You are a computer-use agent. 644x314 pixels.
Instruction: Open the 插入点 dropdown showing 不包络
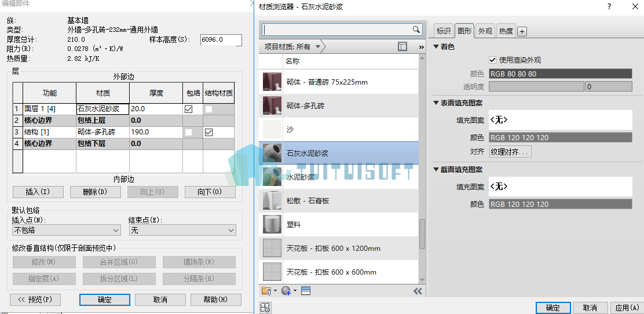[x=67, y=231]
